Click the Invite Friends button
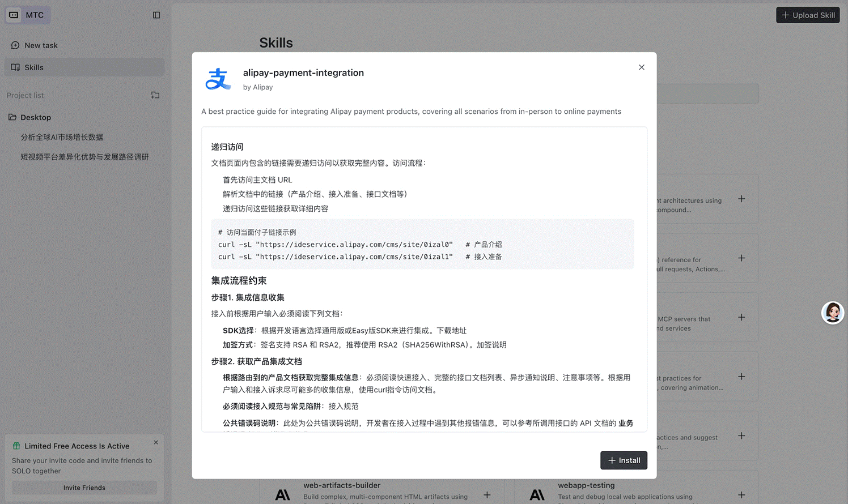848x504 pixels. (84, 488)
